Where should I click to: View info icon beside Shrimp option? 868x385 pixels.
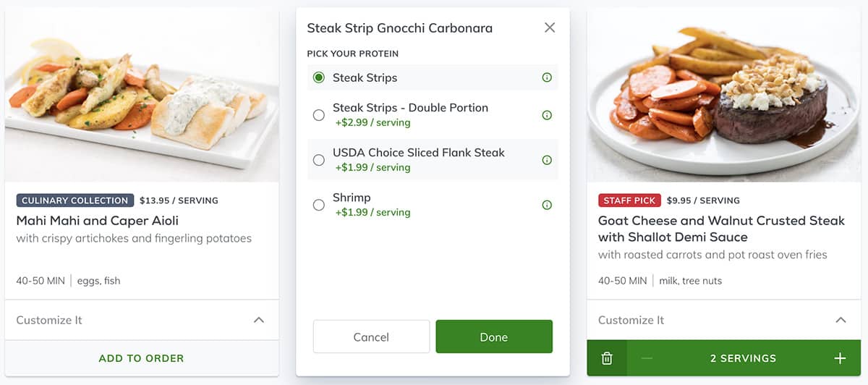[x=547, y=205]
